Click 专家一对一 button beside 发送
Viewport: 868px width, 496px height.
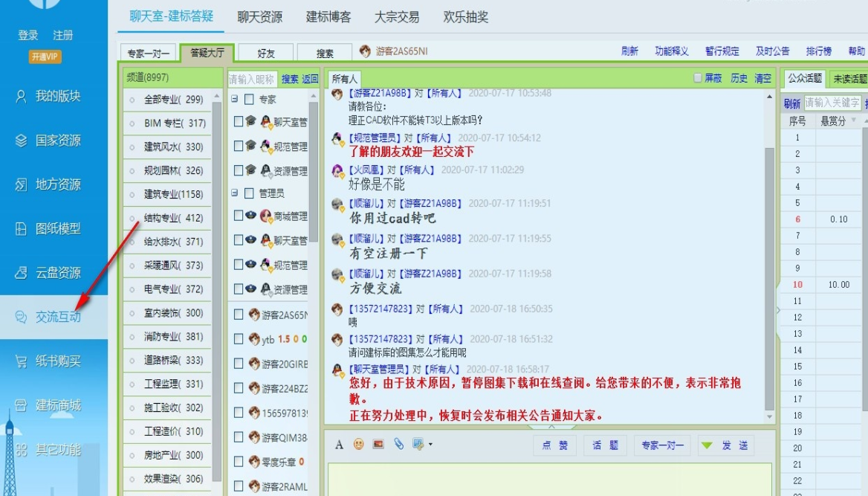pos(663,445)
